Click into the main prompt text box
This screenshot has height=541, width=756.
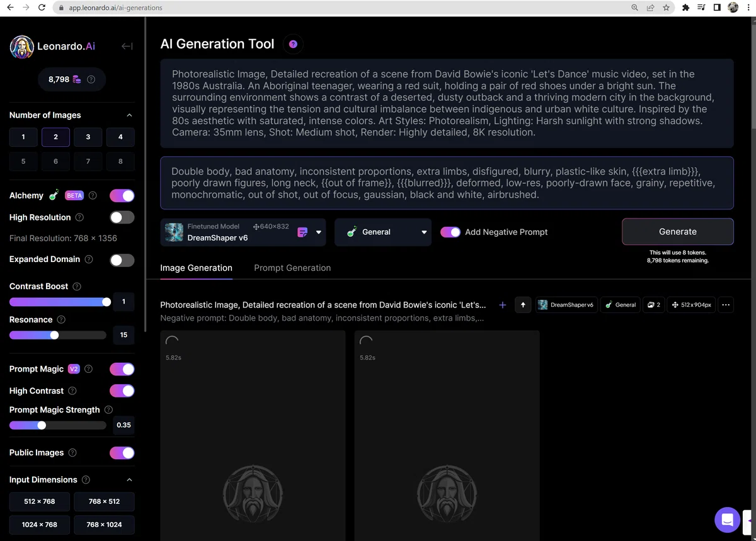coord(447,103)
